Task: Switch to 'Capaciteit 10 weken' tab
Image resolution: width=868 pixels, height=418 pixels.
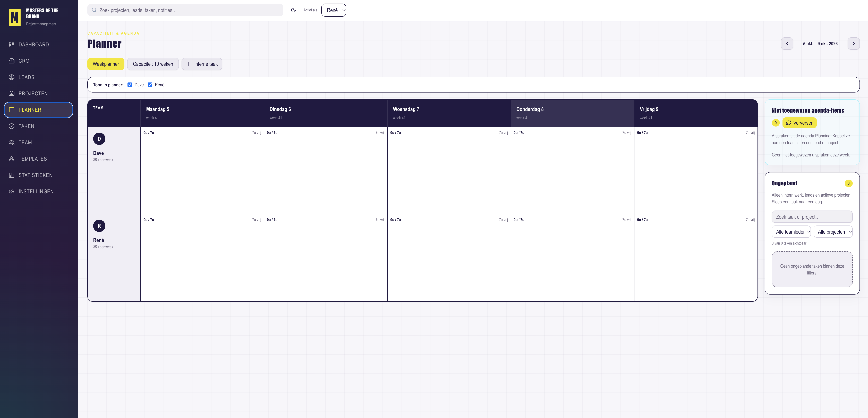Action: click(153, 64)
